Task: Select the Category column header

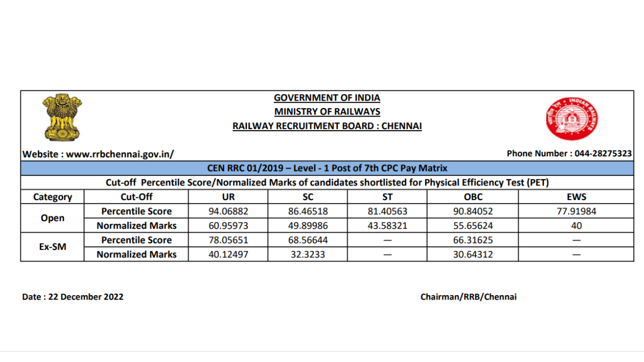Action: (52, 197)
